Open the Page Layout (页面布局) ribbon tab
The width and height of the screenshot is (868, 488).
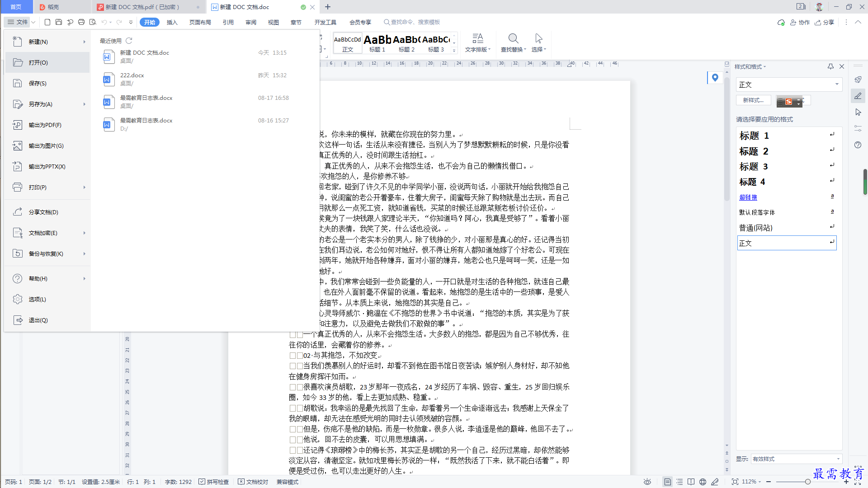coord(200,22)
